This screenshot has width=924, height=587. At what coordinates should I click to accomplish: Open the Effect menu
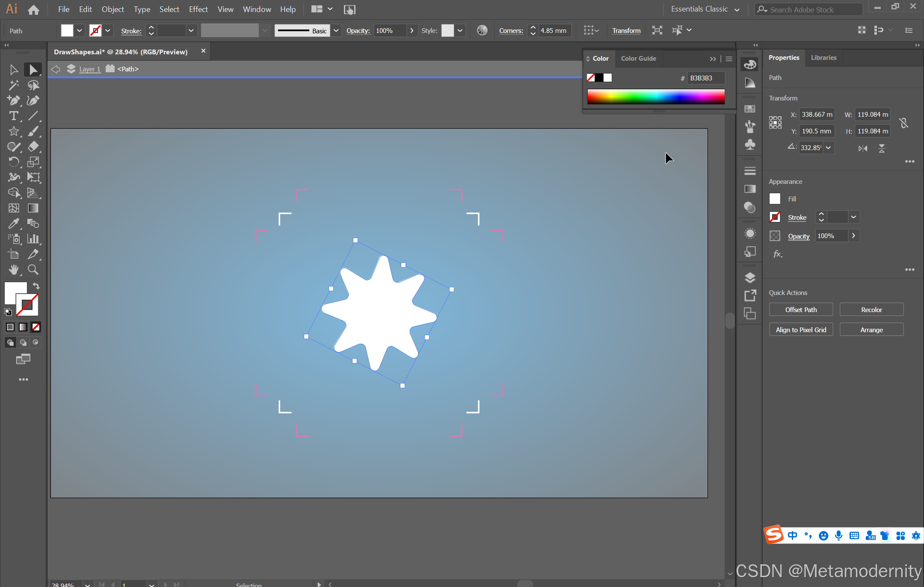[198, 9]
